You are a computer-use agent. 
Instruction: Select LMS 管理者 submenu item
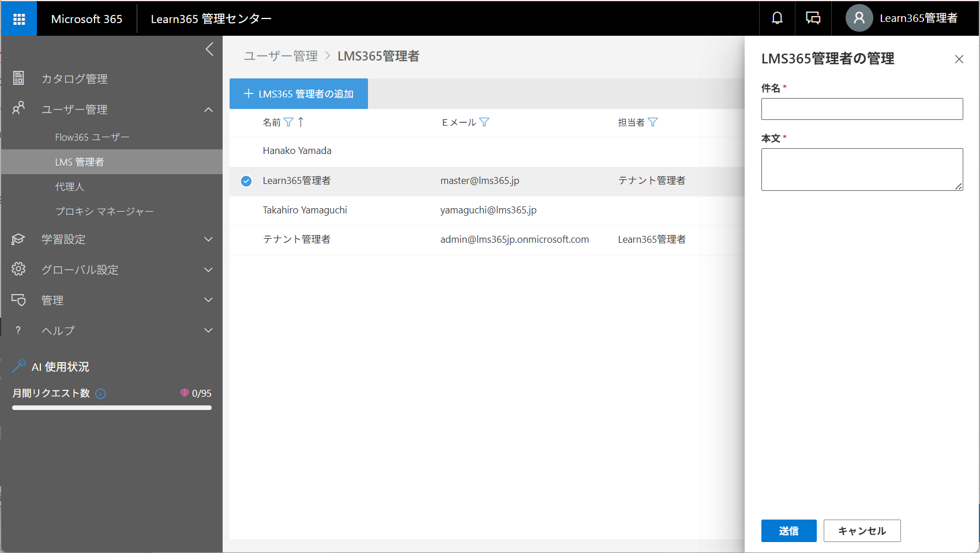[x=112, y=162]
